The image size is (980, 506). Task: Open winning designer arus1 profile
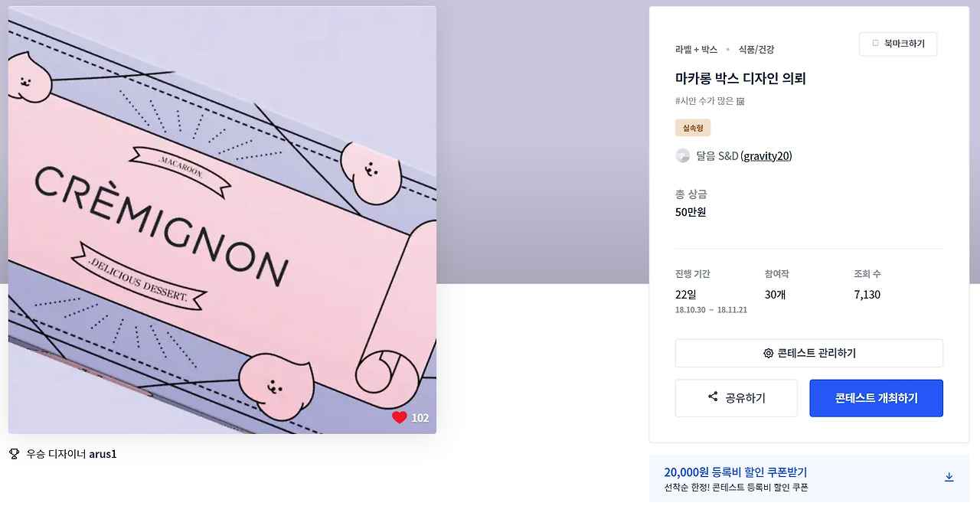(103, 454)
